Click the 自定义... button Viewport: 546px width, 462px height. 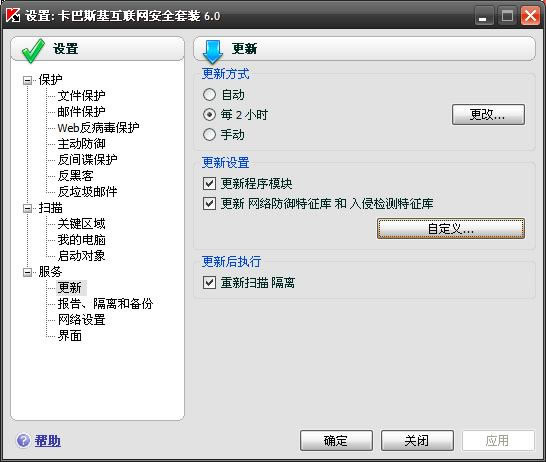[x=451, y=228]
